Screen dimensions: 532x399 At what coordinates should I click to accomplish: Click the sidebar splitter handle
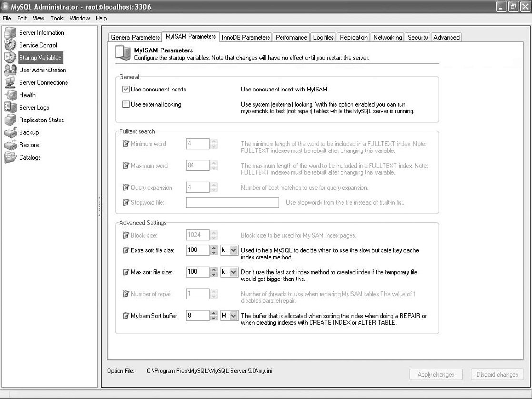coord(99,206)
